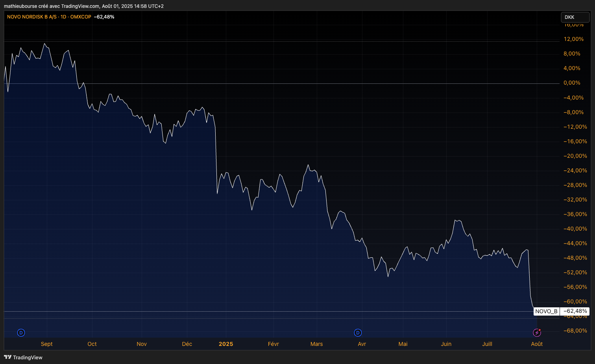Click the -36,00% label on the scale
595x364 pixels.
pos(575,214)
